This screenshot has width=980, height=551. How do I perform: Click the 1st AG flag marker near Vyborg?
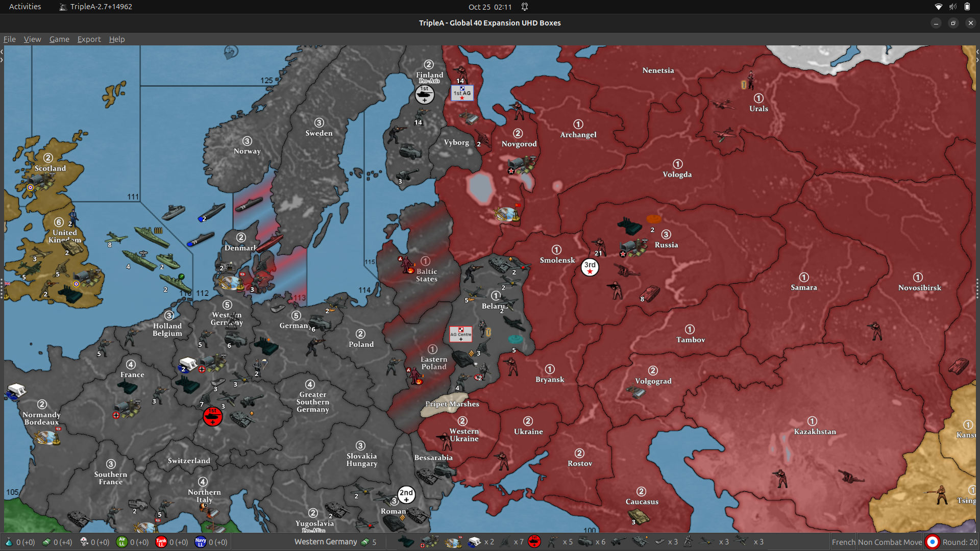tap(462, 93)
